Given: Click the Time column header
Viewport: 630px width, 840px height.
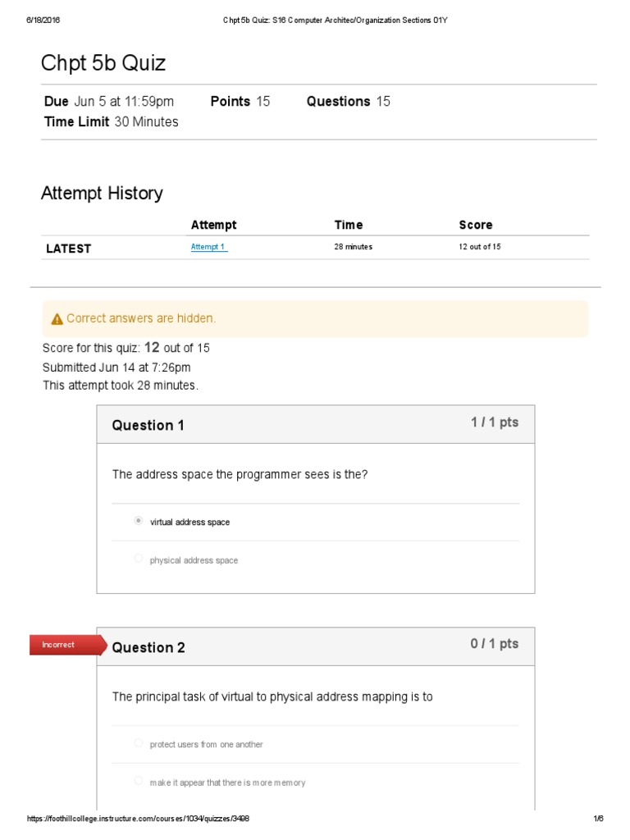Looking at the screenshot, I should point(349,225).
